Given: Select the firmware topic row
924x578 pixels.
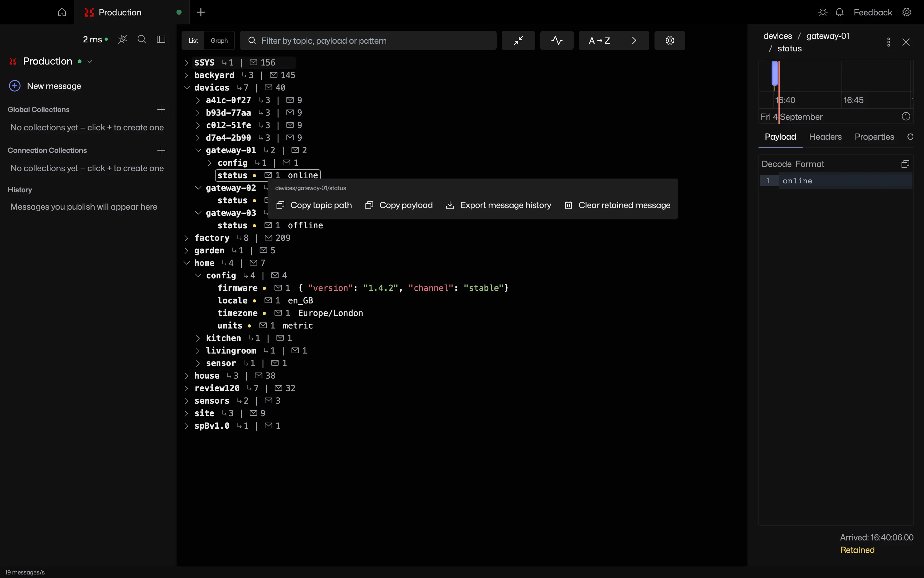Looking at the screenshot, I should coord(363,288).
